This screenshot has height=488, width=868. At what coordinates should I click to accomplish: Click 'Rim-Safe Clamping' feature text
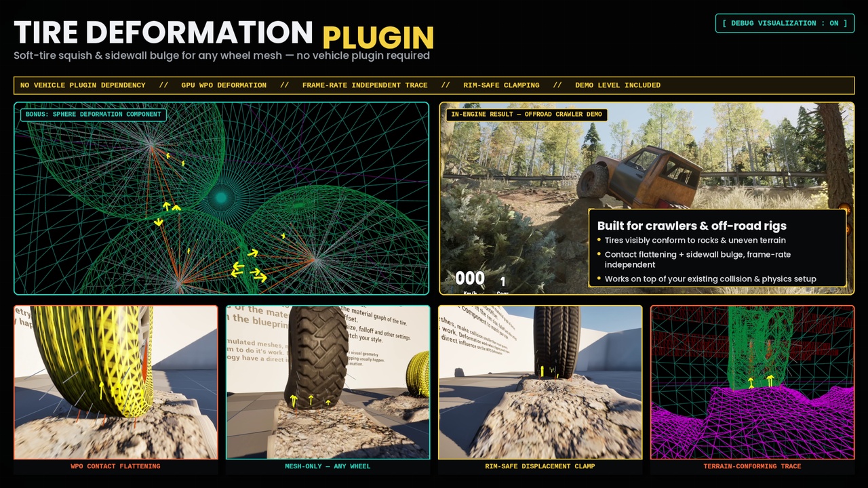(501, 85)
